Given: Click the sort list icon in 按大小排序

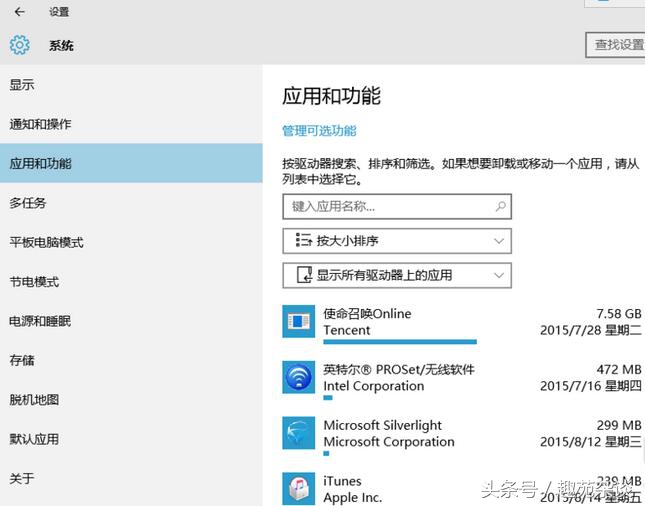Looking at the screenshot, I should [304, 240].
